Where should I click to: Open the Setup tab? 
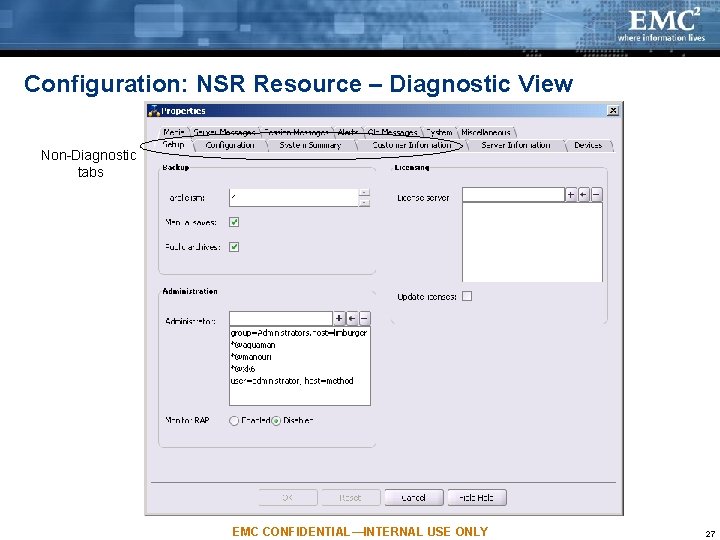[x=174, y=145]
